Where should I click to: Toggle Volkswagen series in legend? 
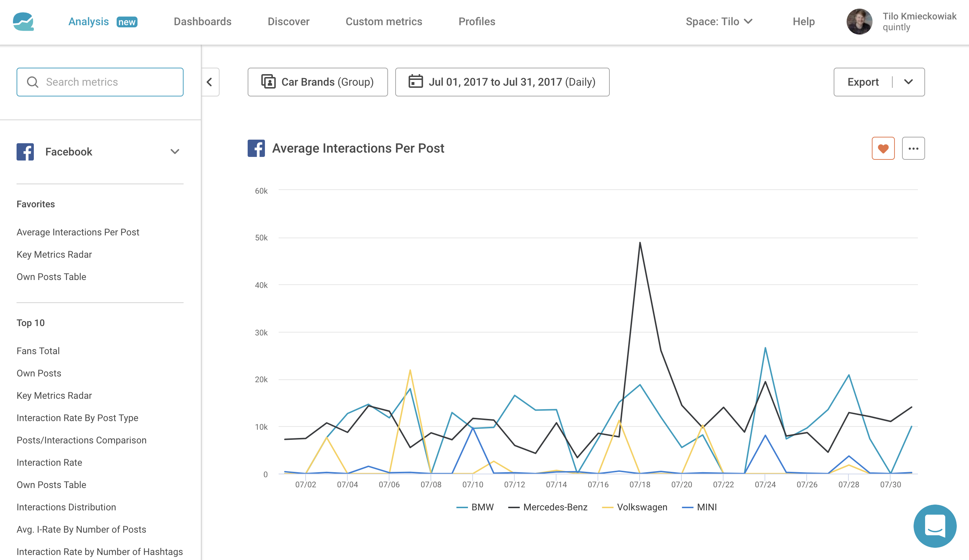(x=635, y=507)
